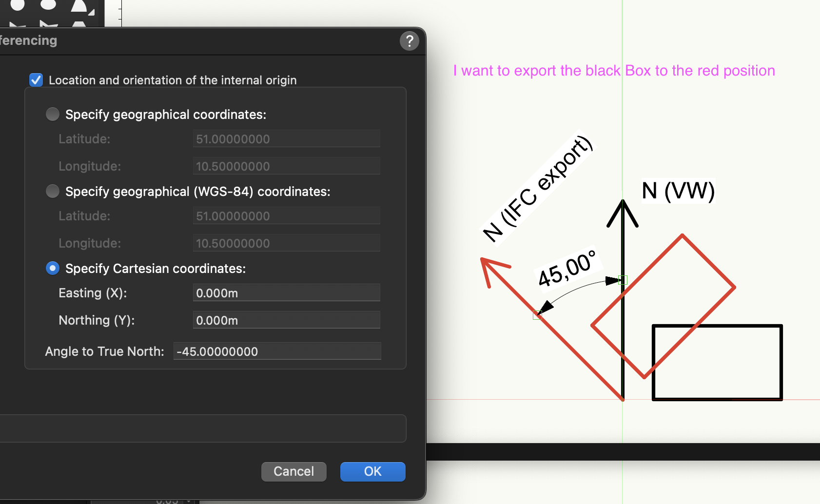820x504 pixels.
Task: Edit the Northing (Y) value field
Action: (x=286, y=320)
